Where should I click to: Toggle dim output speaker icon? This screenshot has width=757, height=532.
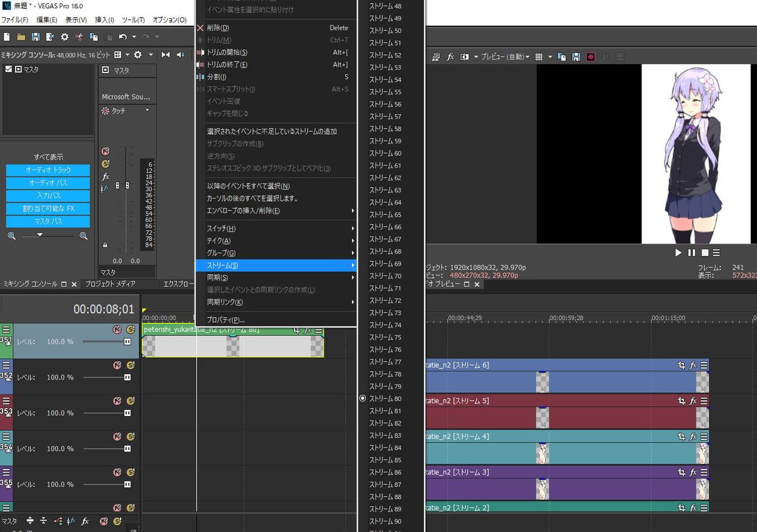181,55
